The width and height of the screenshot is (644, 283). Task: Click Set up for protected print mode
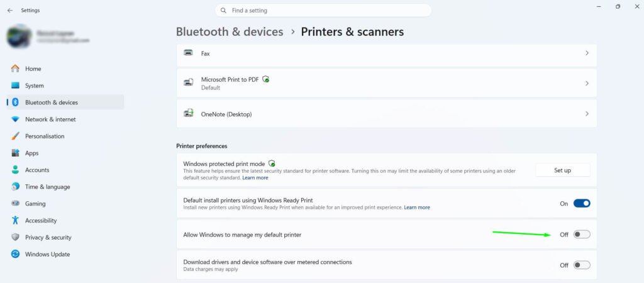562,170
